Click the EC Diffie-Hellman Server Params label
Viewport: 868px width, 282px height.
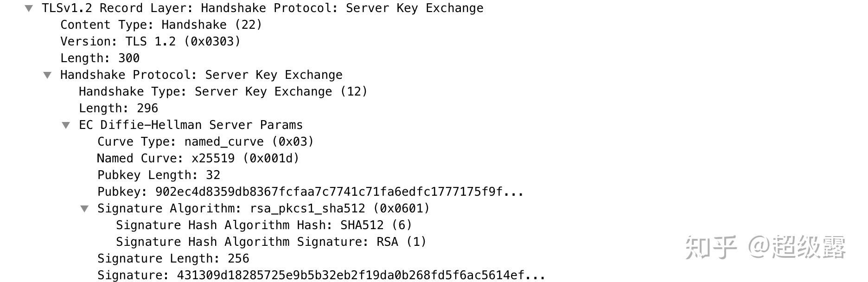coord(191,125)
